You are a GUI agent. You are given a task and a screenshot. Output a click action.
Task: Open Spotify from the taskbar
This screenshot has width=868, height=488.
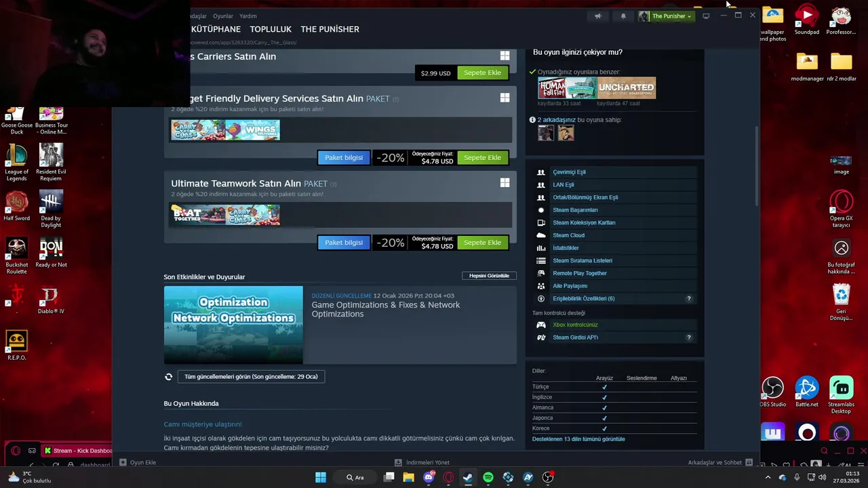click(488, 477)
